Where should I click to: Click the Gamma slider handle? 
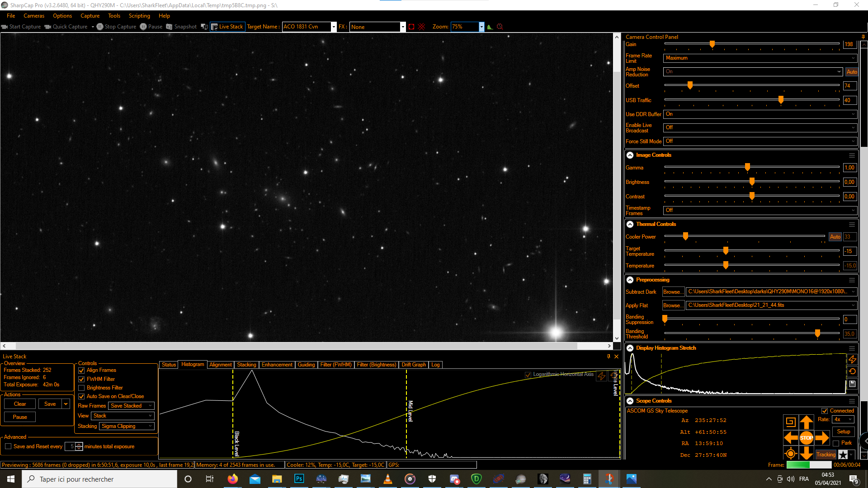[x=747, y=167]
